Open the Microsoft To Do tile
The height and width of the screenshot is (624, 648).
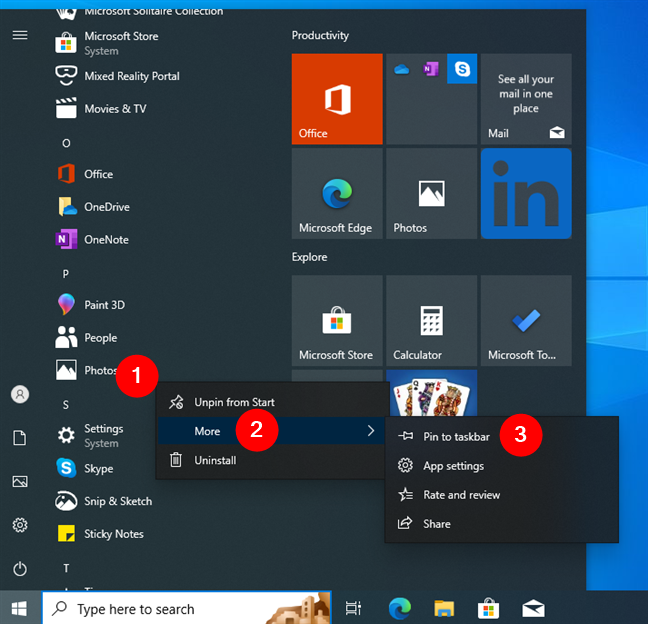coord(526,321)
